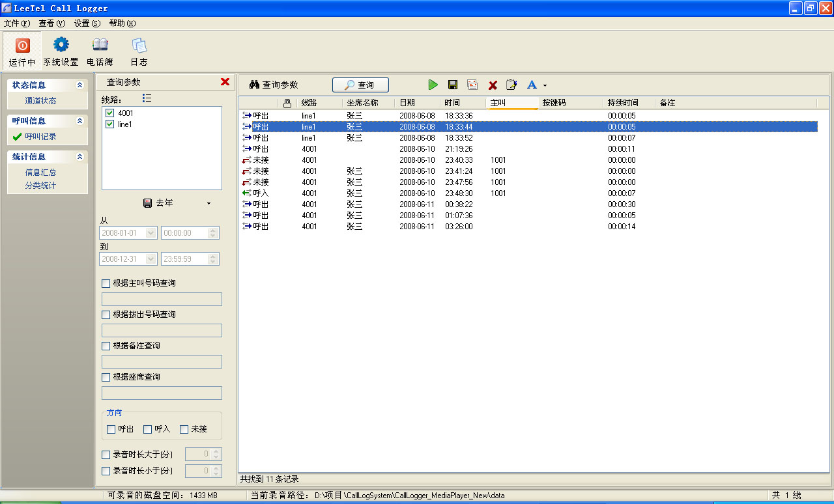Image resolution: width=834 pixels, height=504 pixels.
Task: Uncheck the 4001 line checkbox
Action: [110, 113]
